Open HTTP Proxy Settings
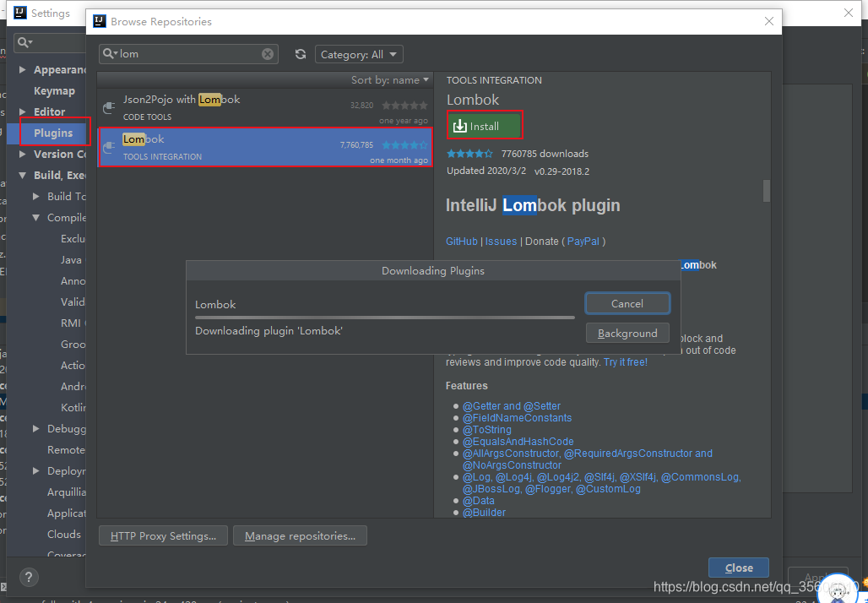This screenshot has width=868, height=603. click(x=163, y=535)
